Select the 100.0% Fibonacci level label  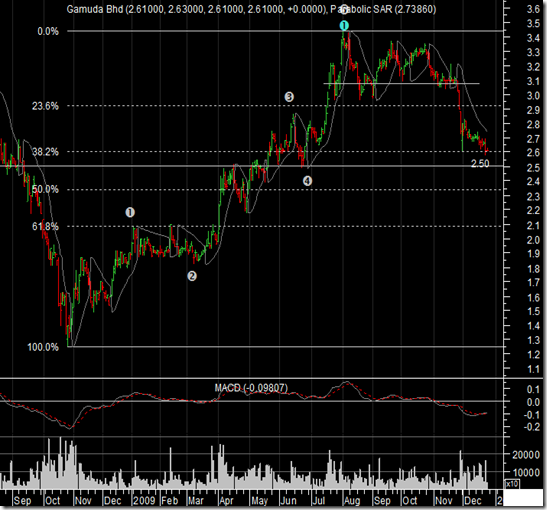tap(43, 347)
